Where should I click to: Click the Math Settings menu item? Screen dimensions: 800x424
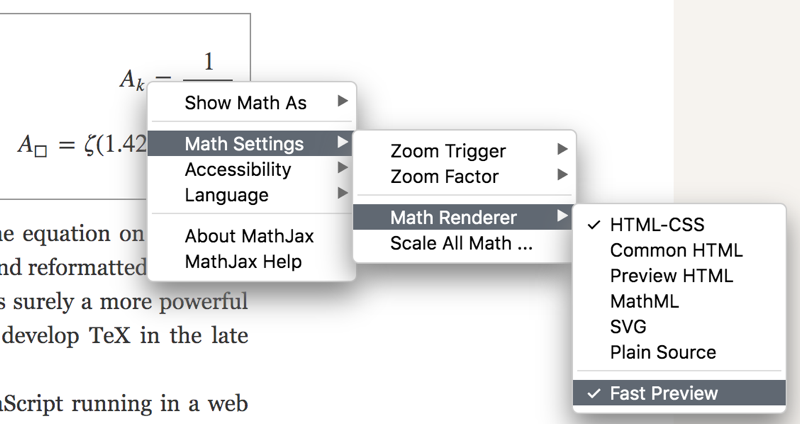(244, 144)
